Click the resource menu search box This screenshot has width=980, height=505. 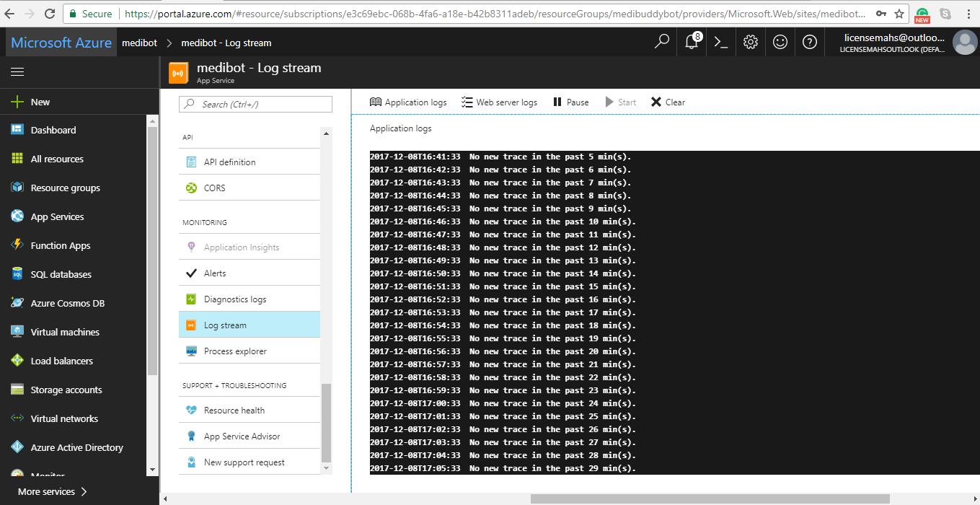coord(255,104)
